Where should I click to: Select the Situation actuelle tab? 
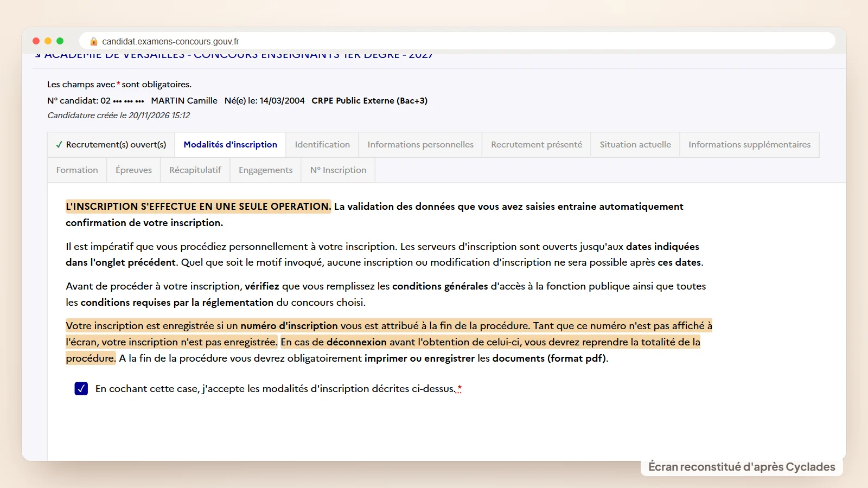pos(635,145)
